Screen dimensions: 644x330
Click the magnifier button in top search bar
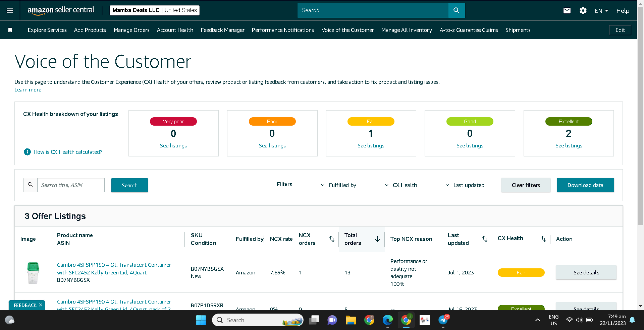tap(457, 10)
